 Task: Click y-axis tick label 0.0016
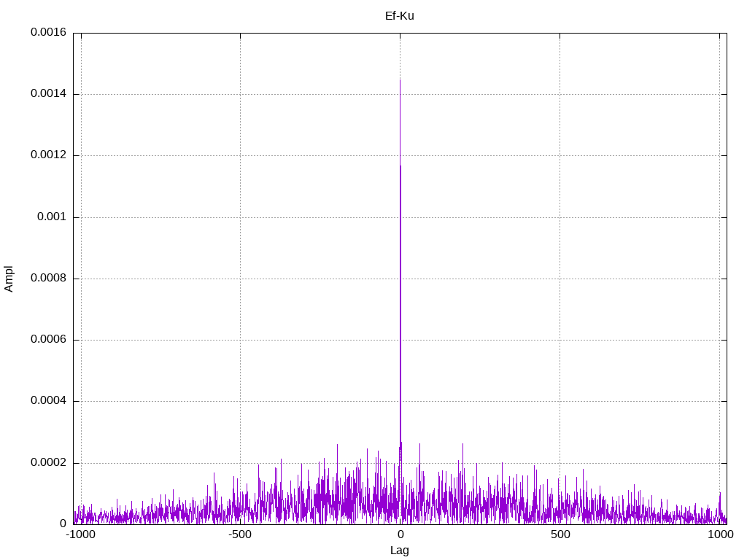(48, 32)
